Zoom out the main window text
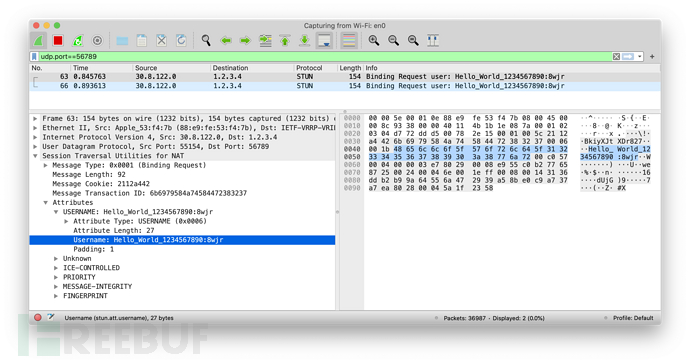 click(393, 41)
